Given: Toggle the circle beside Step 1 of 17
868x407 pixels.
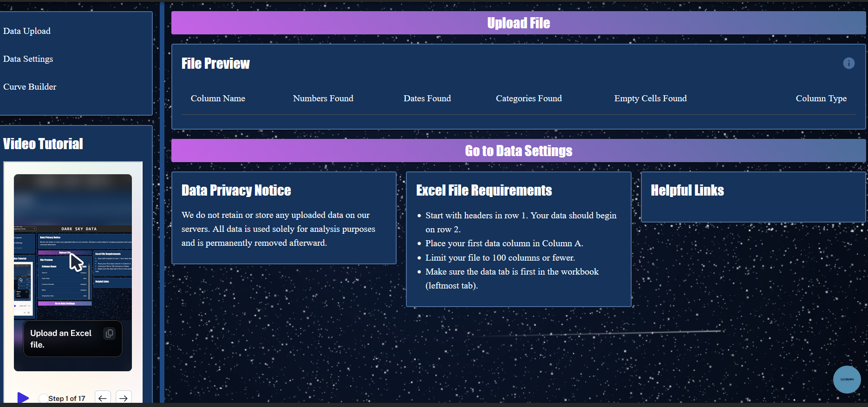Looking at the screenshot, I should (43, 398).
